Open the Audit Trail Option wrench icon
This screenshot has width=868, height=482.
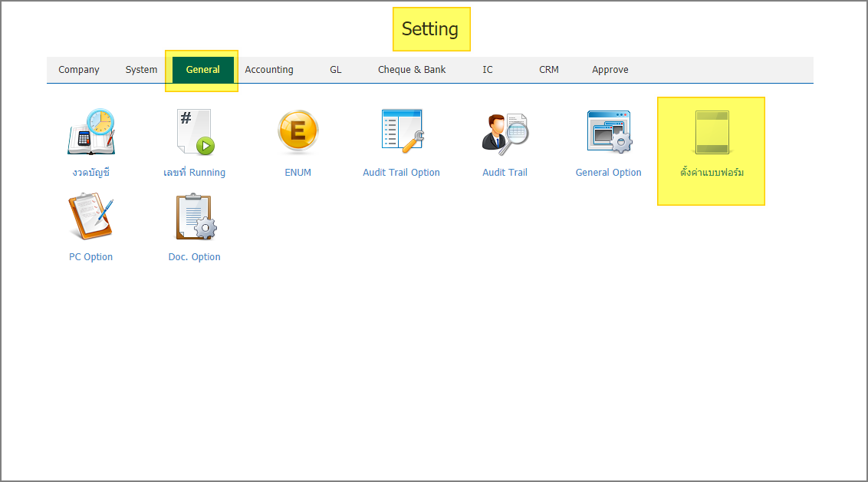point(402,130)
